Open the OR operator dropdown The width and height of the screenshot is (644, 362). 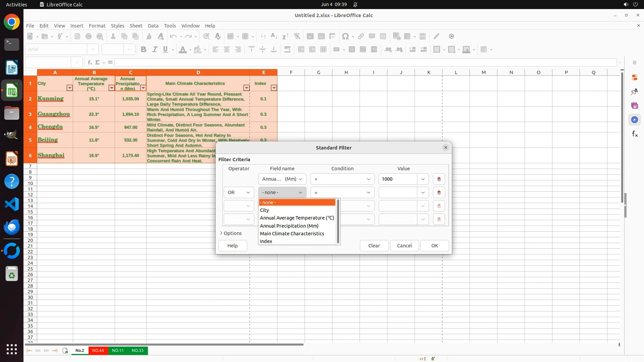pos(239,192)
